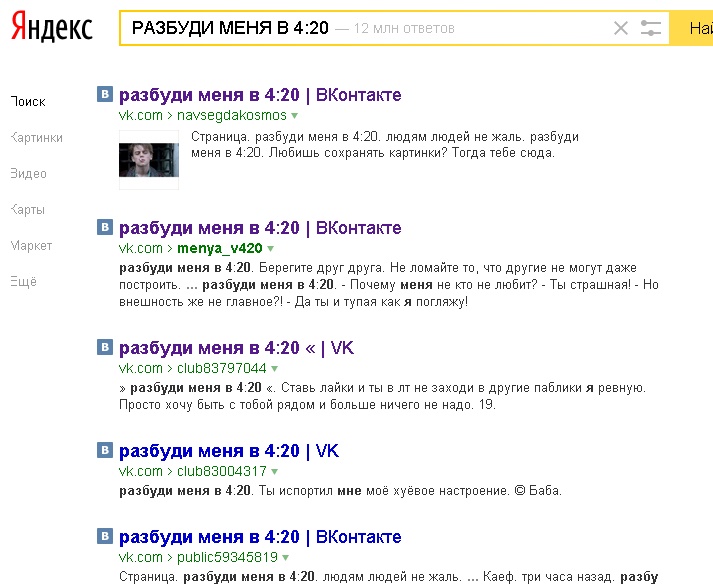The width and height of the screenshot is (713, 587).
Task: Open dropdown arrow after navsegdakosmos
Action: tap(294, 116)
